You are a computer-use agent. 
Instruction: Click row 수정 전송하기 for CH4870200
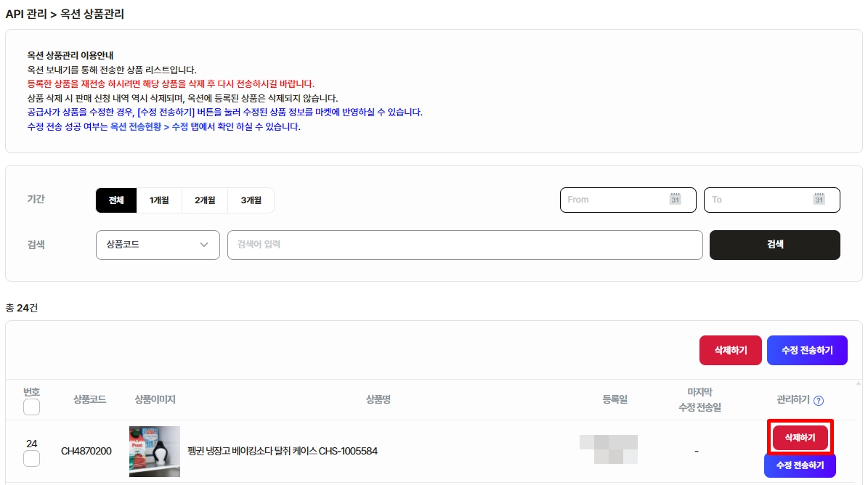pos(800,465)
